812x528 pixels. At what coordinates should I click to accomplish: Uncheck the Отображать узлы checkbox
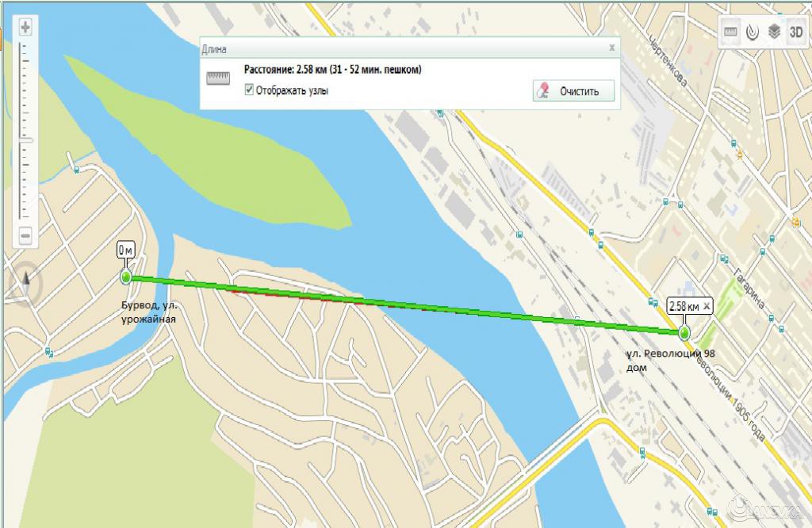click(x=249, y=90)
